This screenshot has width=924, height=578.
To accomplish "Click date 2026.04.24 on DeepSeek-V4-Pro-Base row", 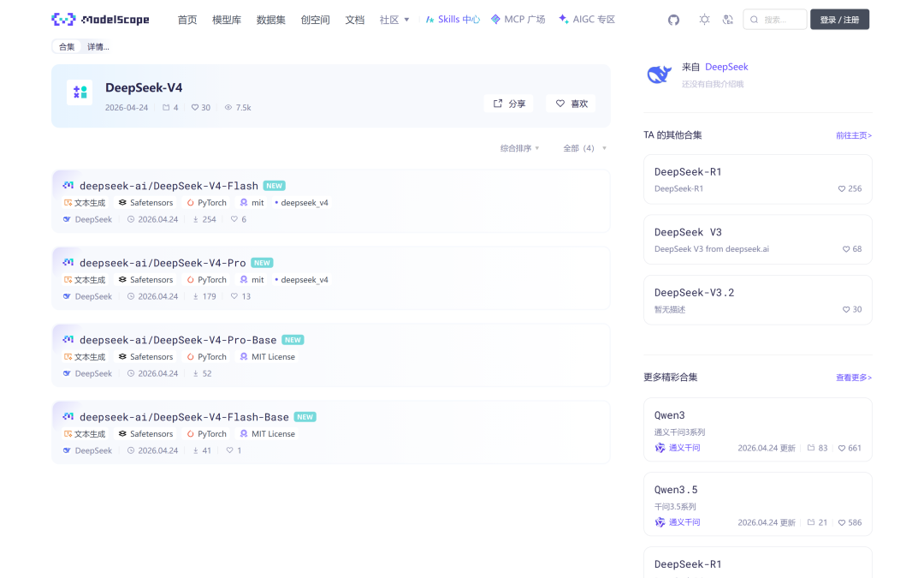I will pyautogui.click(x=152, y=373).
